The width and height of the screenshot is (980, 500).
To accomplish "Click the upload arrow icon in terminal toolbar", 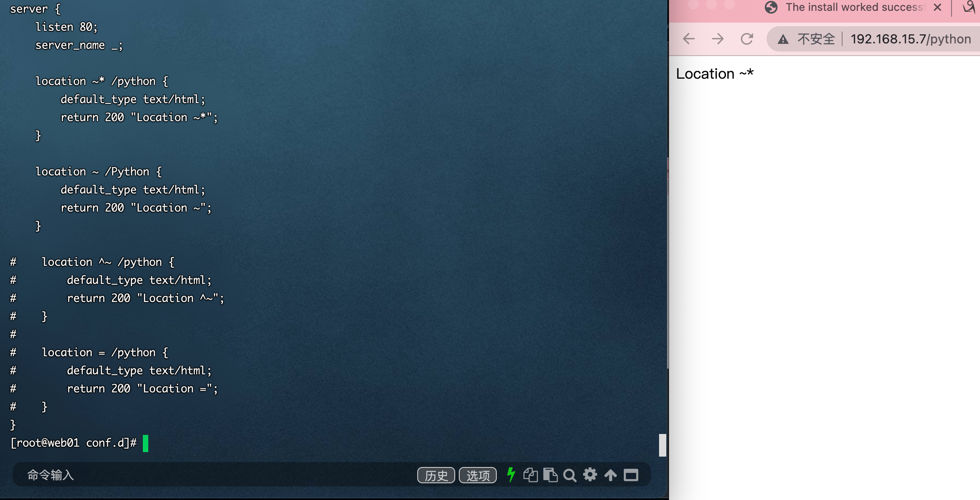I will [x=610, y=475].
